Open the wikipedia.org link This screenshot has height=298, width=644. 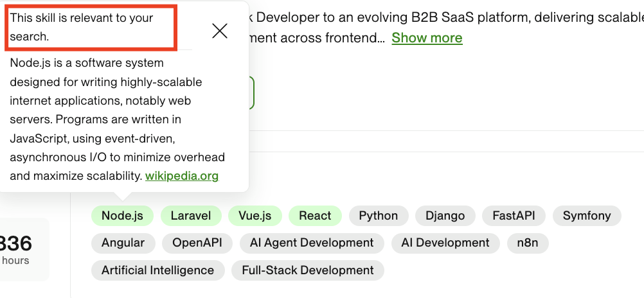click(182, 176)
